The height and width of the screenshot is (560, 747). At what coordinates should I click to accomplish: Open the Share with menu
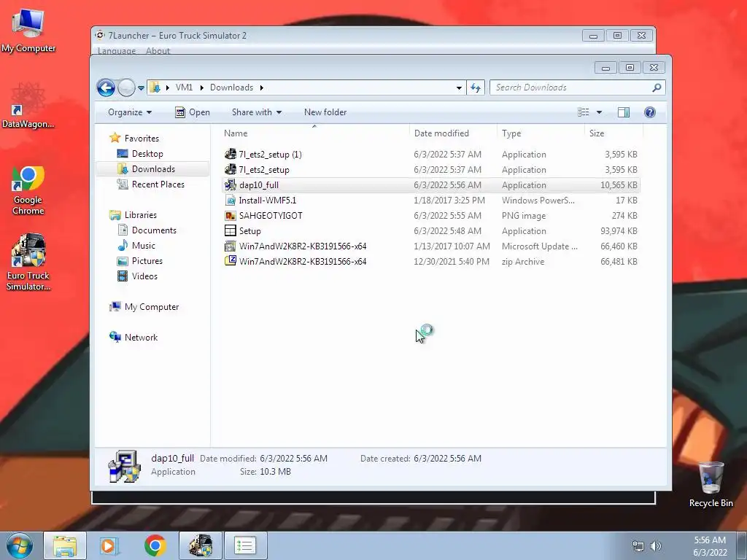pyautogui.click(x=256, y=112)
